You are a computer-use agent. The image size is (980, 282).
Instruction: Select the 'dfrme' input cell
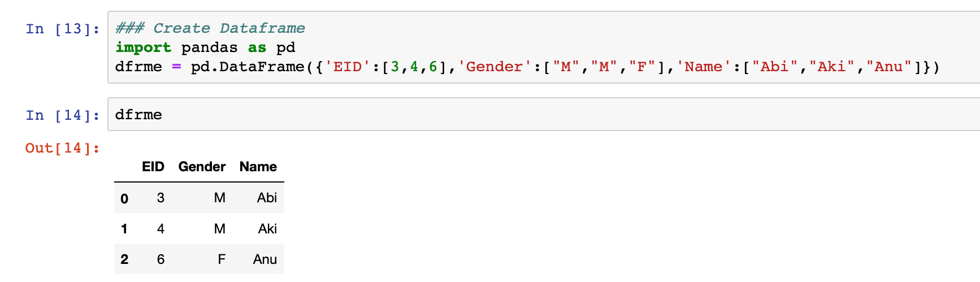pos(544,114)
